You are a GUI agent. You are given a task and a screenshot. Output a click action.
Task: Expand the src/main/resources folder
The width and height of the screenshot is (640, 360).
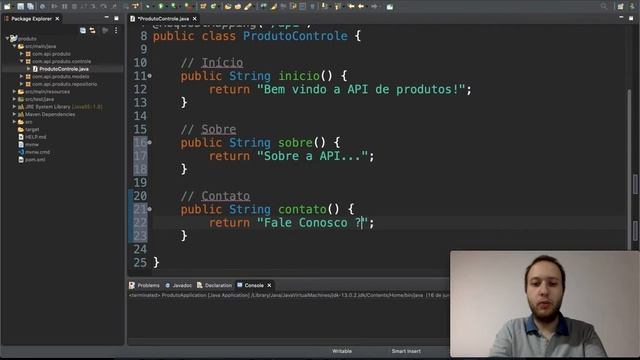click(x=14, y=91)
